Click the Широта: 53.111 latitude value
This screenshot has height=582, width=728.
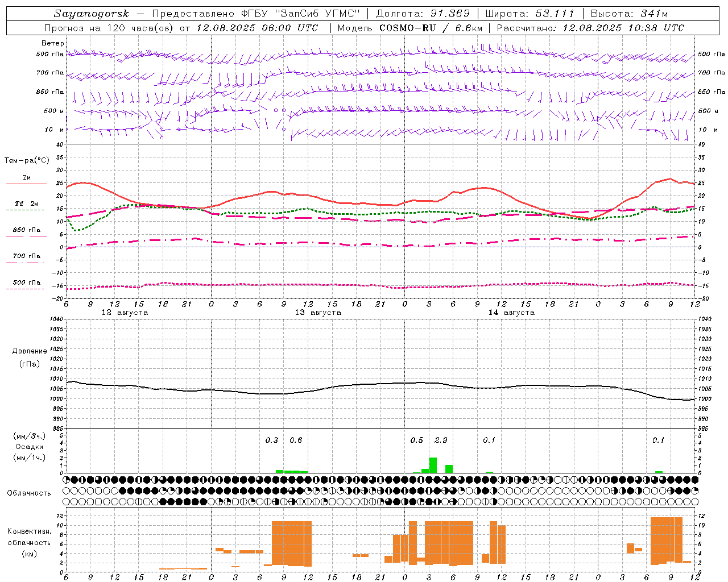tap(530, 14)
